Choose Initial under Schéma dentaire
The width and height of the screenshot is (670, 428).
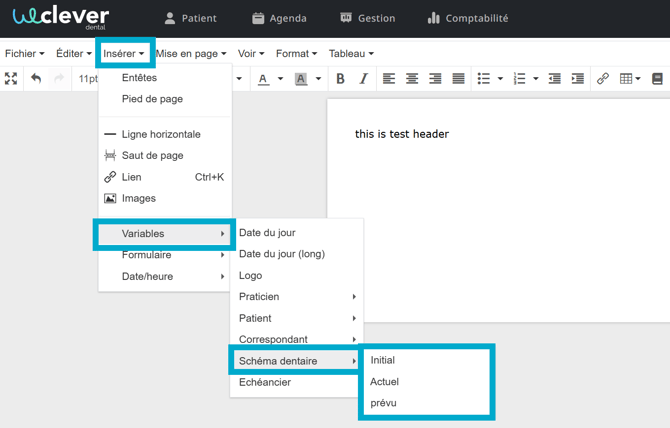coord(382,360)
